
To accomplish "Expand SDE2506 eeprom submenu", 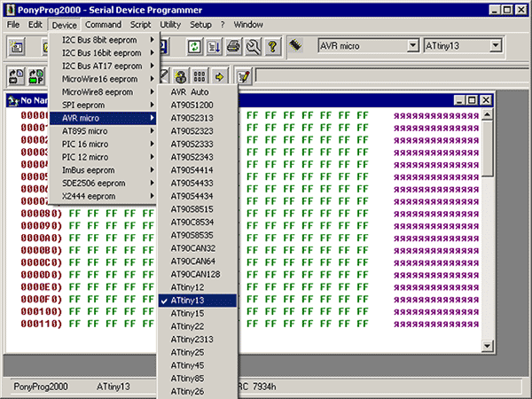I will tap(103, 184).
